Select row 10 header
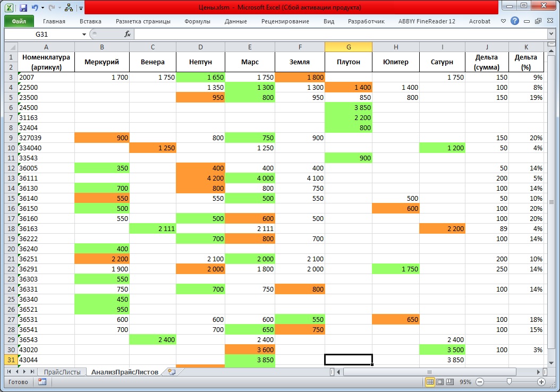The height and width of the screenshot is (392, 560). tap(11, 148)
